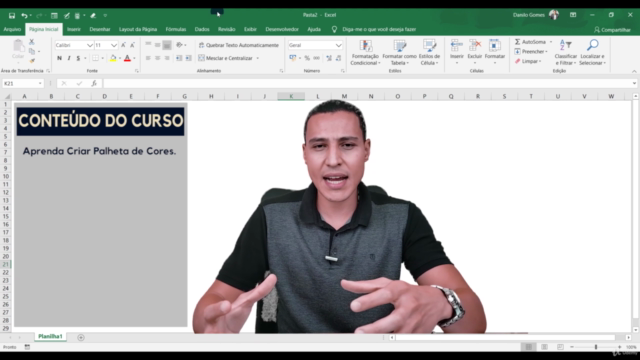Open the Name Box dropdown
The width and height of the screenshot is (640, 360).
pyautogui.click(x=40, y=83)
